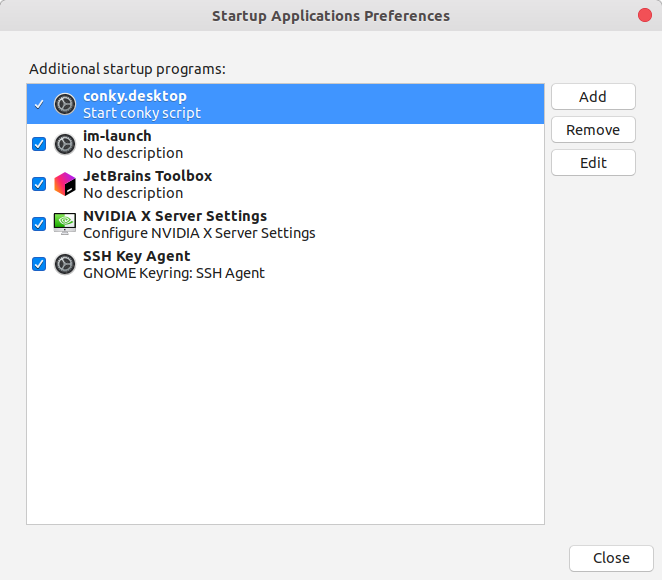Open Edit for the selected program

point(593,163)
